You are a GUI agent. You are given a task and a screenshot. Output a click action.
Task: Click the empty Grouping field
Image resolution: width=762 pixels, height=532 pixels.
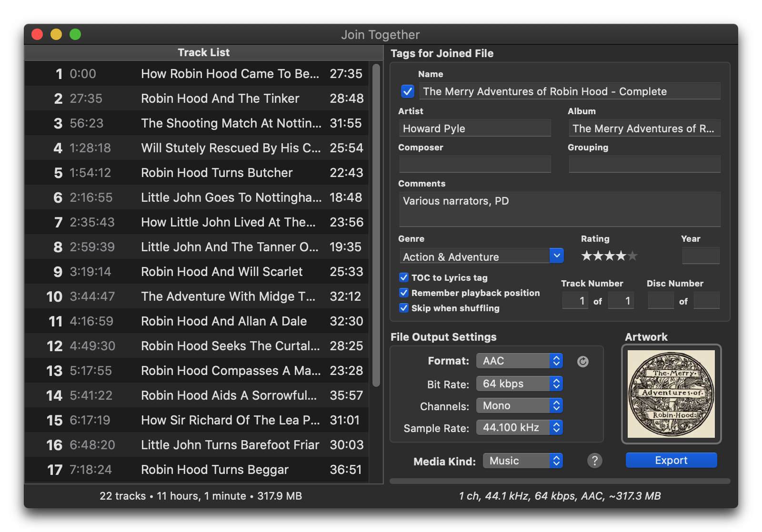(x=645, y=165)
